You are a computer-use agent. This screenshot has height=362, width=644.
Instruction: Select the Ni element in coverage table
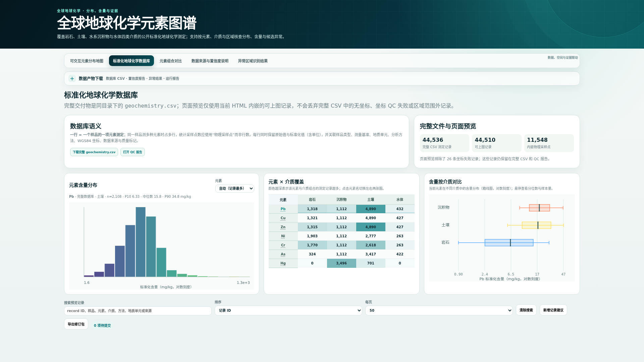pyautogui.click(x=283, y=236)
